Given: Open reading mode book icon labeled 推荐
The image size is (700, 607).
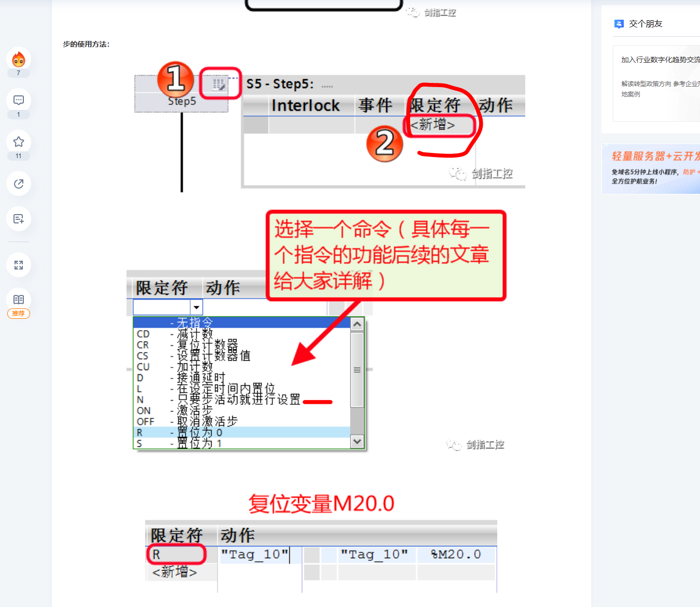Looking at the screenshot, I should (x=19, y=300).
